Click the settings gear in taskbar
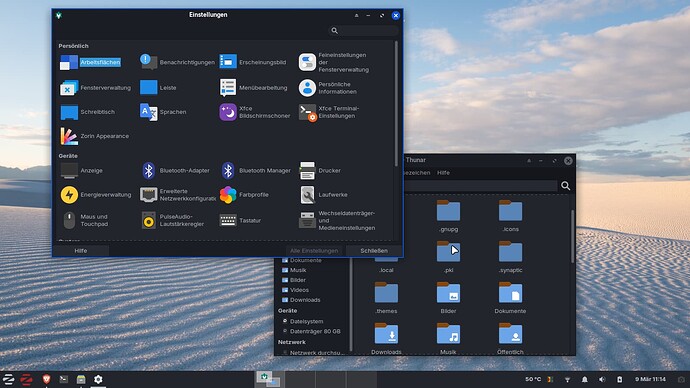 tap(98, 379)
